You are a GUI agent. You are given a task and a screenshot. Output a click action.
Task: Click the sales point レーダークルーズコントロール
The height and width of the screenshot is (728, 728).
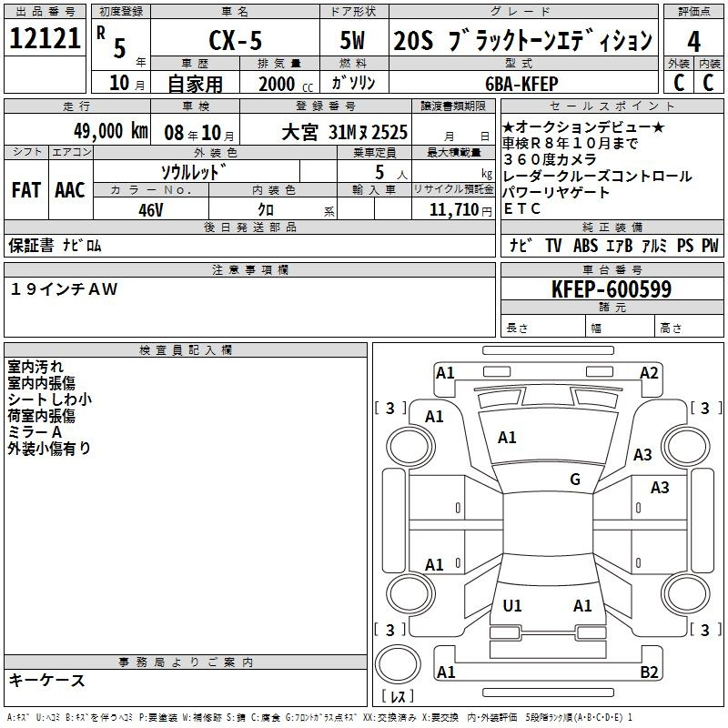597,176
